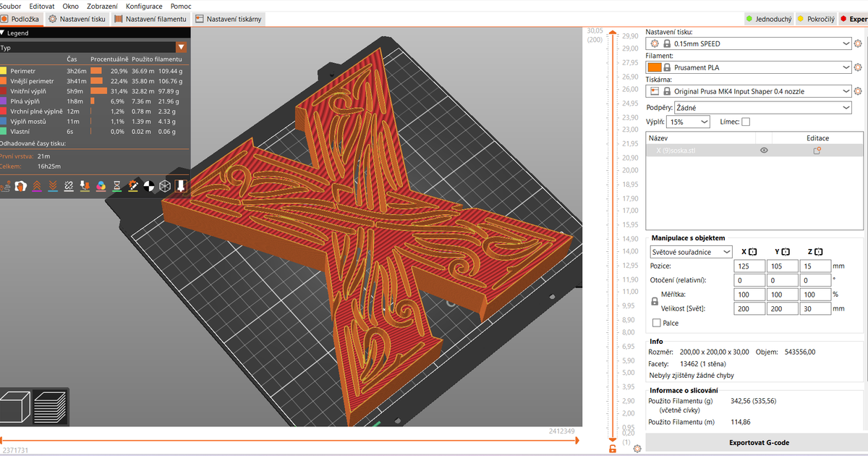Enable the Límec (brim) checkbox

[x=746, y=122]
